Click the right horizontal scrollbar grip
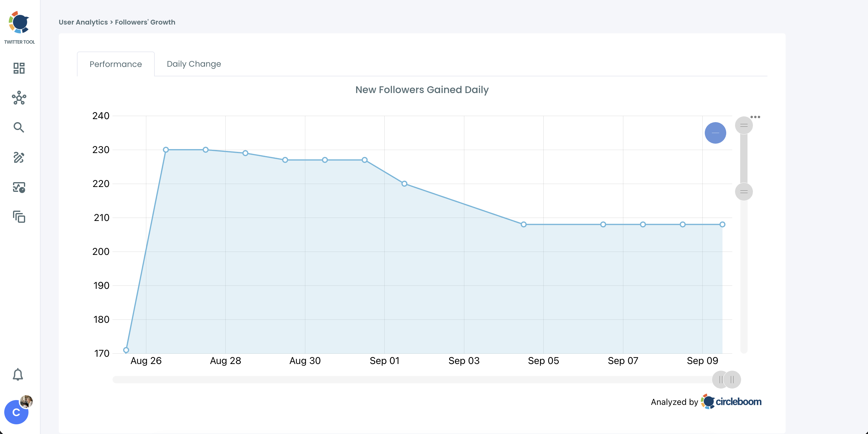The image size is (868, 434). coord(732,380)
